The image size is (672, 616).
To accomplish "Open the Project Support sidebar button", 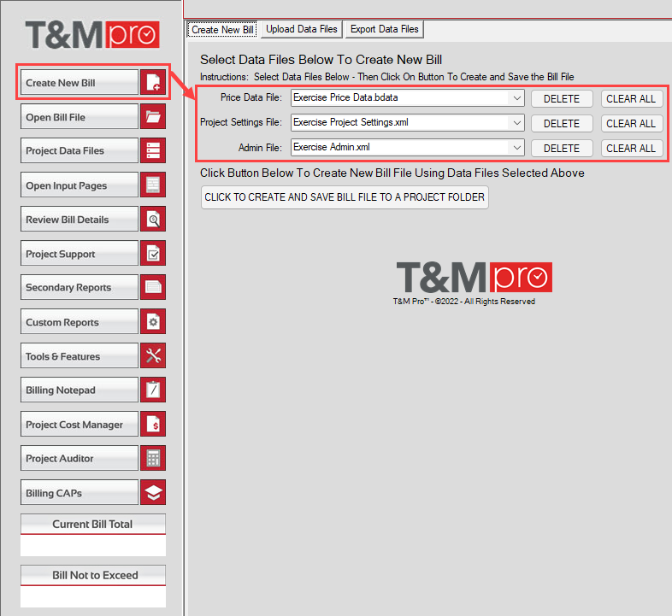I will coord(80,253).
